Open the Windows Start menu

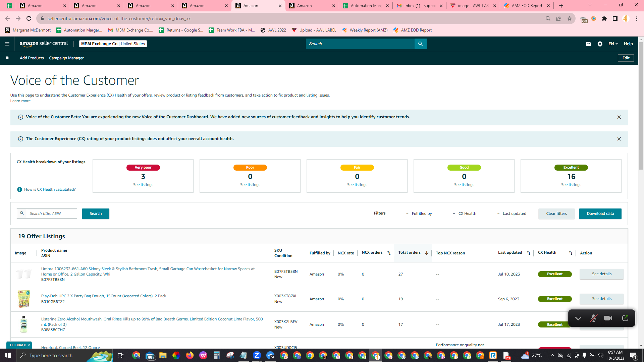pos(8,355)
